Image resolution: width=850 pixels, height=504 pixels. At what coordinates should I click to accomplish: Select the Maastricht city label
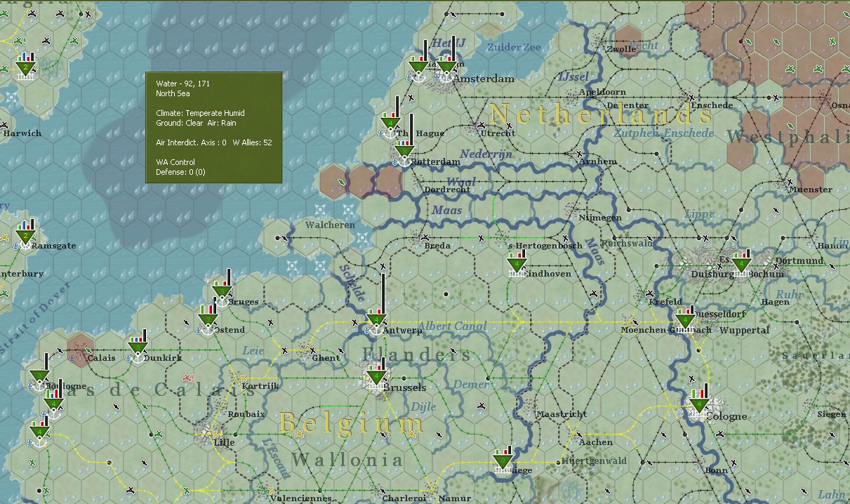(562, 414)
